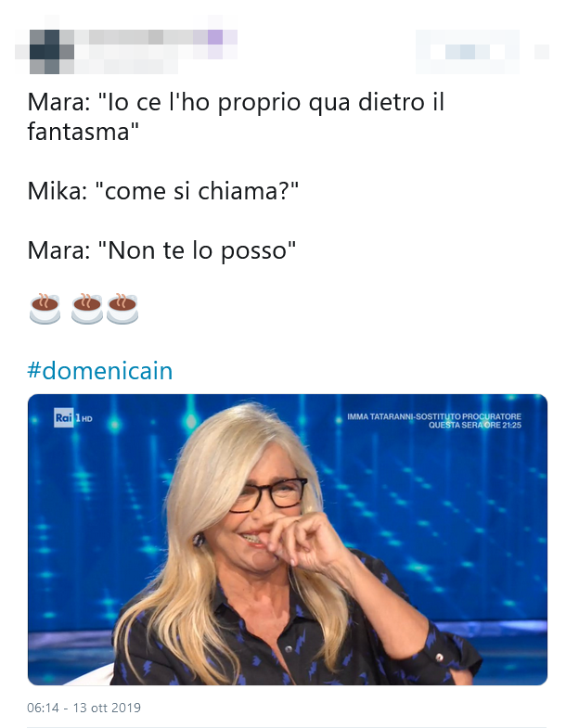Click the IMMA TATARANNI overlay text in photo
579x728 pixels.
[x=434, y=416]
